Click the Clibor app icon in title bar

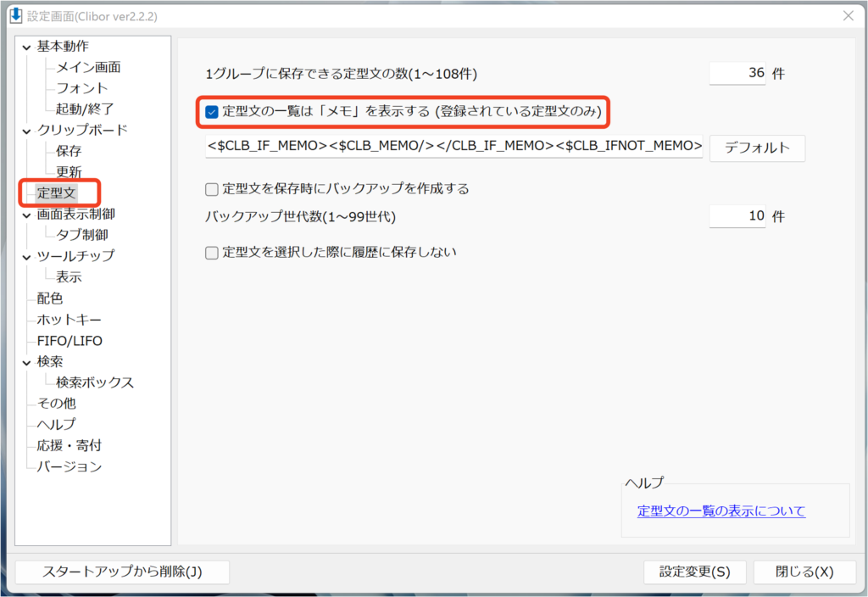click(14, 16)
